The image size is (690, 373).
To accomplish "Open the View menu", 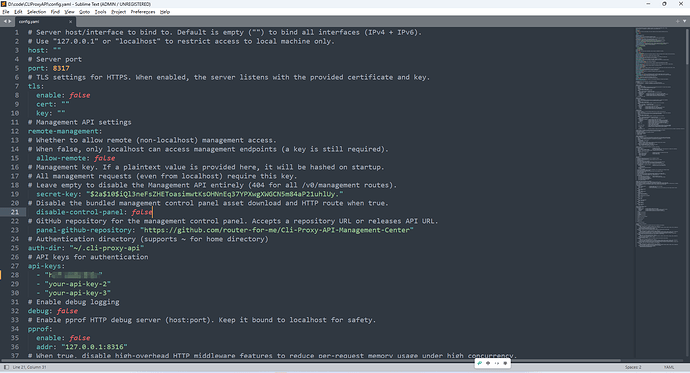I will 70,12.
